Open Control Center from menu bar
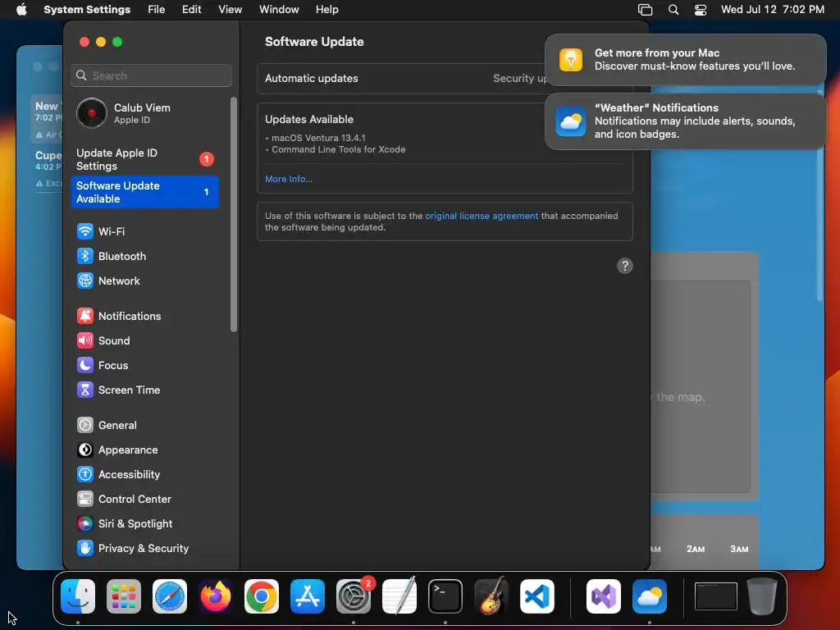This screenshot has height=630, width=840. [x=701, y=10]
